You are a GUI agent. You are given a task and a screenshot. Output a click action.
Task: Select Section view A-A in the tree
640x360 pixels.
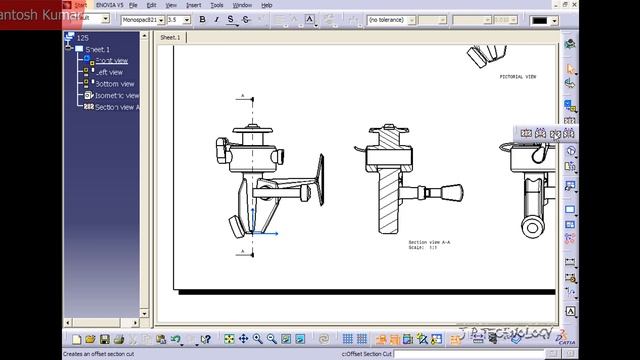tap(117, 107)
